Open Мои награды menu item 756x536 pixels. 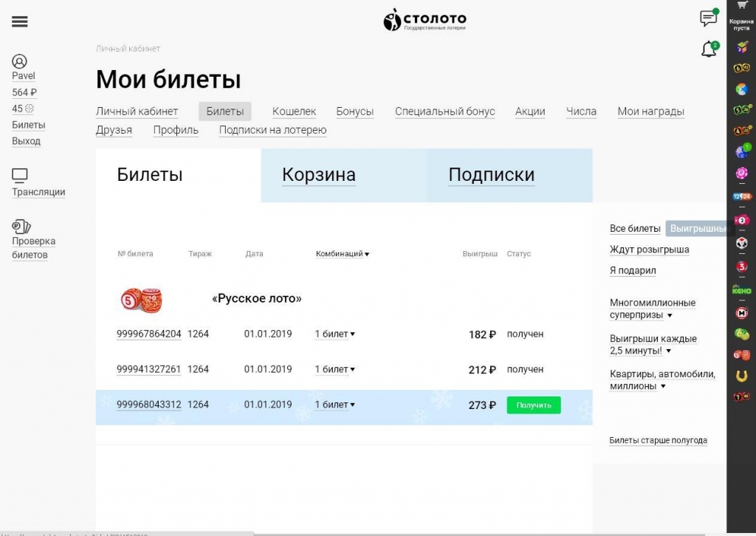[651, 111]
